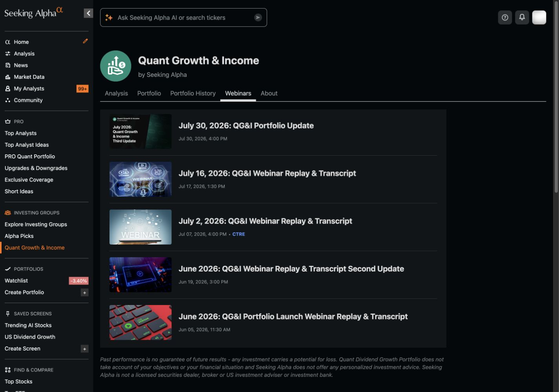Click the Market Data chart icon
This screenshot has height=392, width=559.
(7, 77)
